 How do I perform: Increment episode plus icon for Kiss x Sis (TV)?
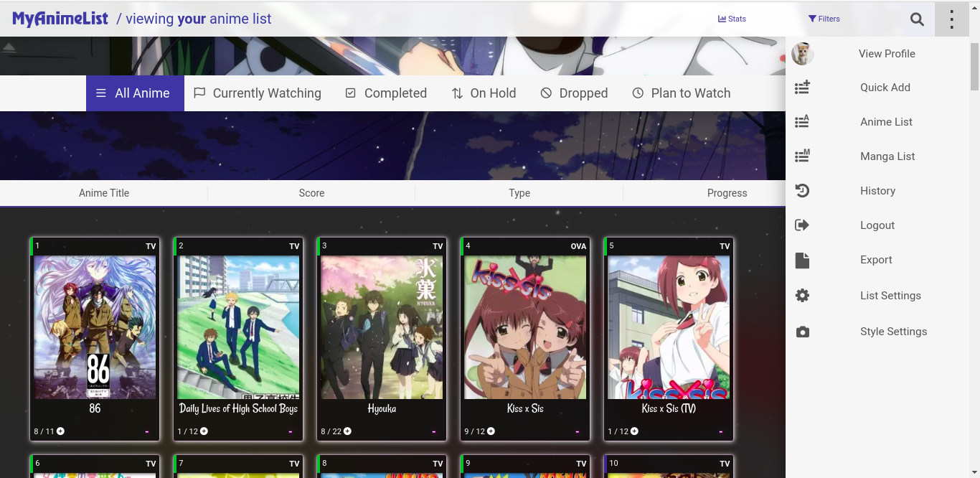click(634, 431)
